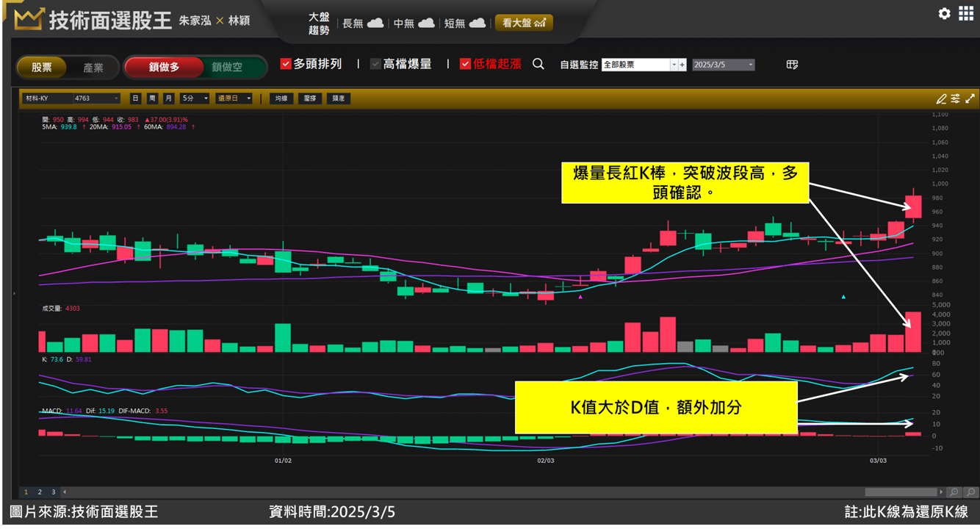
Task: Open the 還原日 dropdown
Action: pyautogui.click(x=234, y=98)
